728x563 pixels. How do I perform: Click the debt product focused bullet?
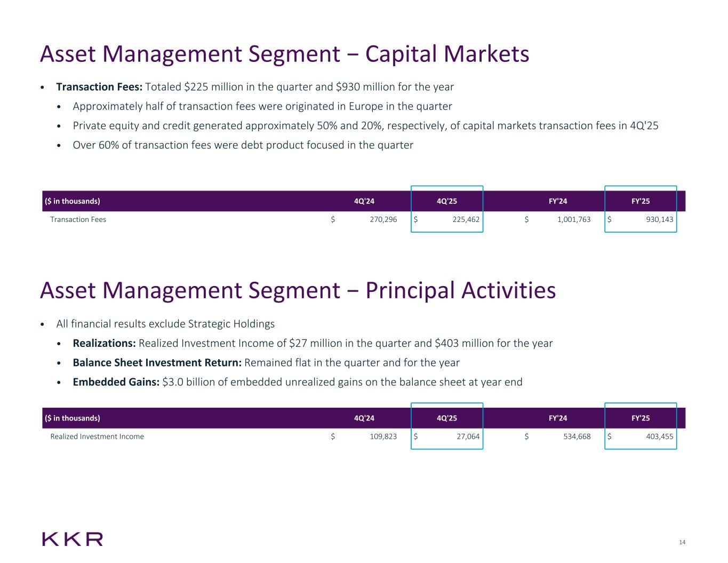(x=243, y=145)
